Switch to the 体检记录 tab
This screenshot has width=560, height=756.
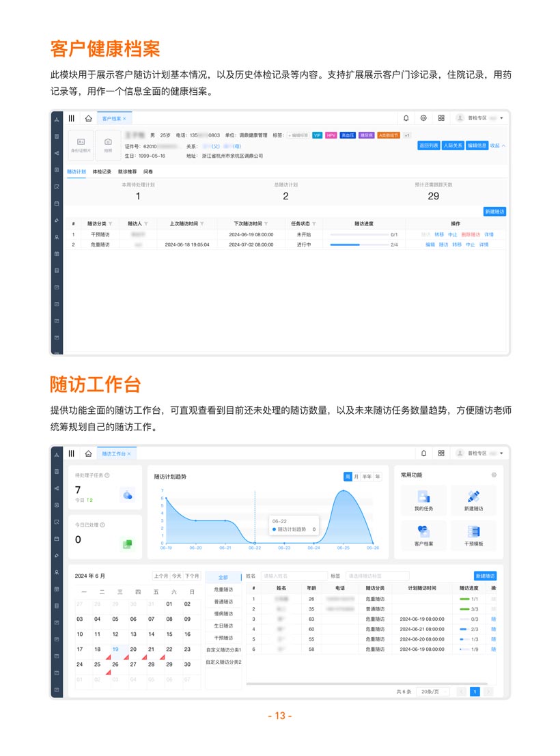[102, 172]
